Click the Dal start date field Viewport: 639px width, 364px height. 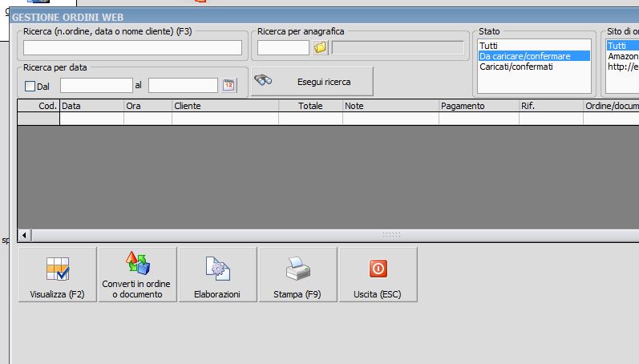(96, 85)
